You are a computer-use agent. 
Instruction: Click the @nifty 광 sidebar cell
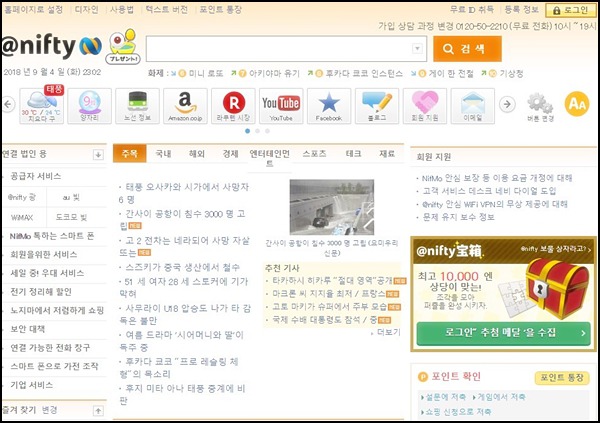click(x=22, y=198)
